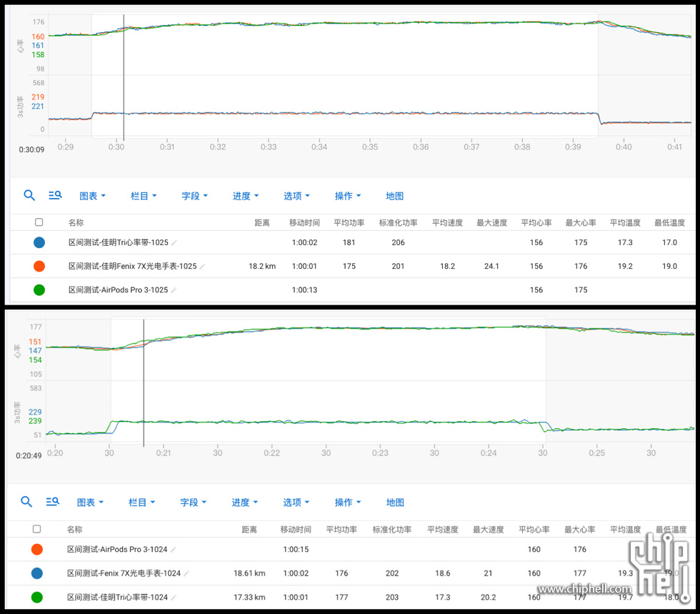This screenshot has height=614, width=700.
Task: Select row name 区间测试-佳明Tri心率带-1025
Action: (x=119, y=242)
